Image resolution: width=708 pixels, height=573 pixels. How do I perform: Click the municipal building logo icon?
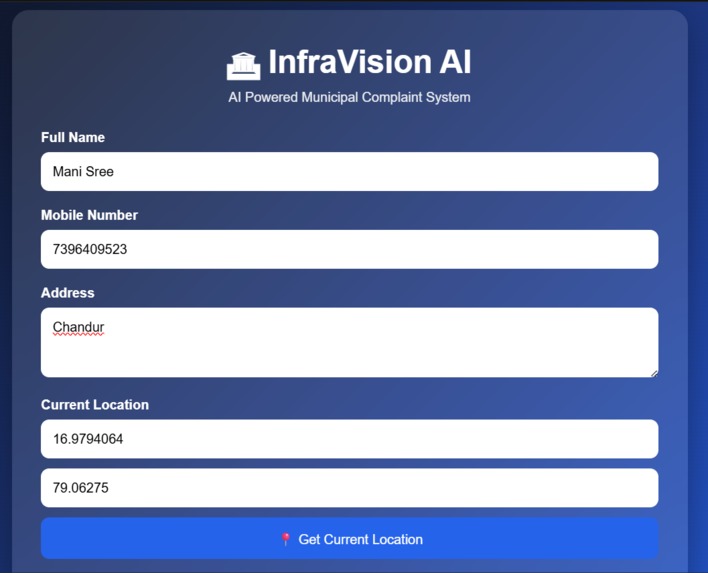click(243, 66)
